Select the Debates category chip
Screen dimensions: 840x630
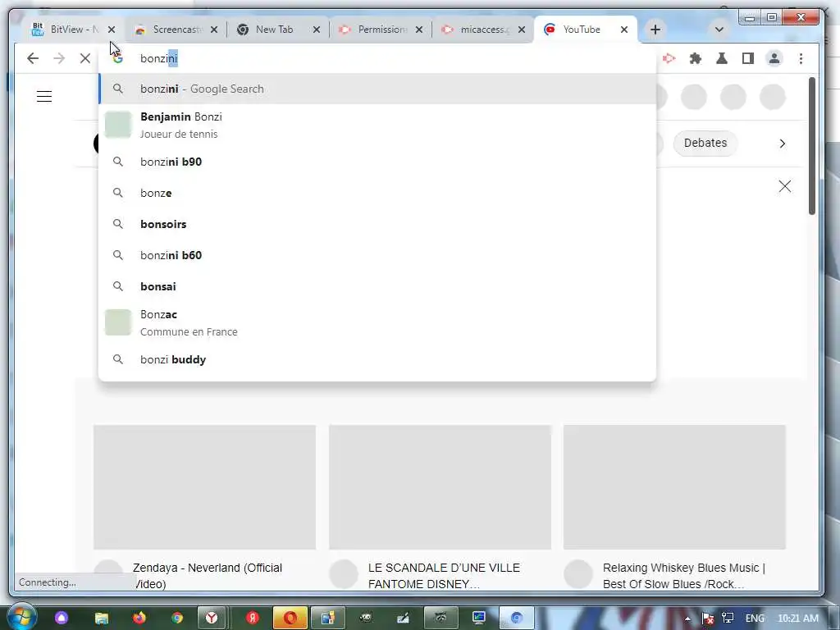point(705,143)
